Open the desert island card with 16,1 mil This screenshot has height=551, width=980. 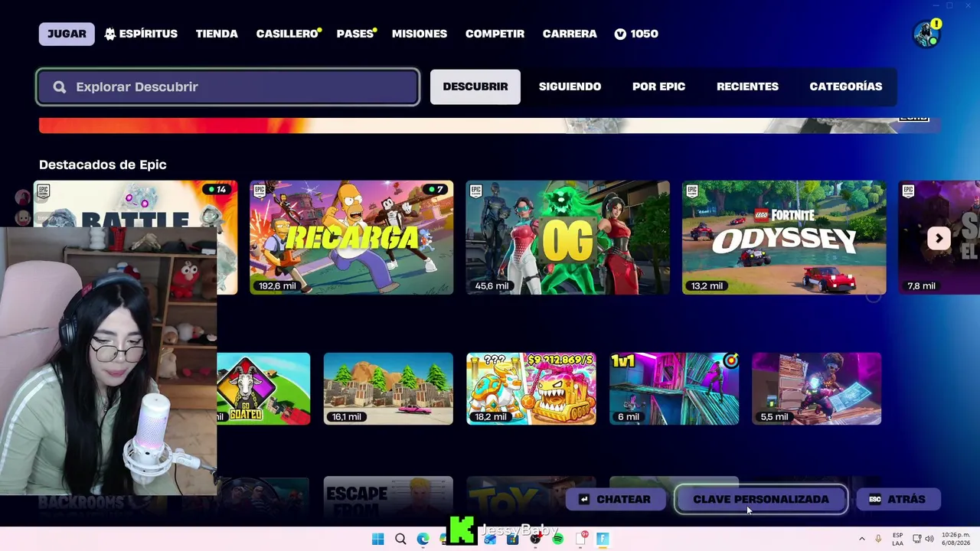[388, 389]
